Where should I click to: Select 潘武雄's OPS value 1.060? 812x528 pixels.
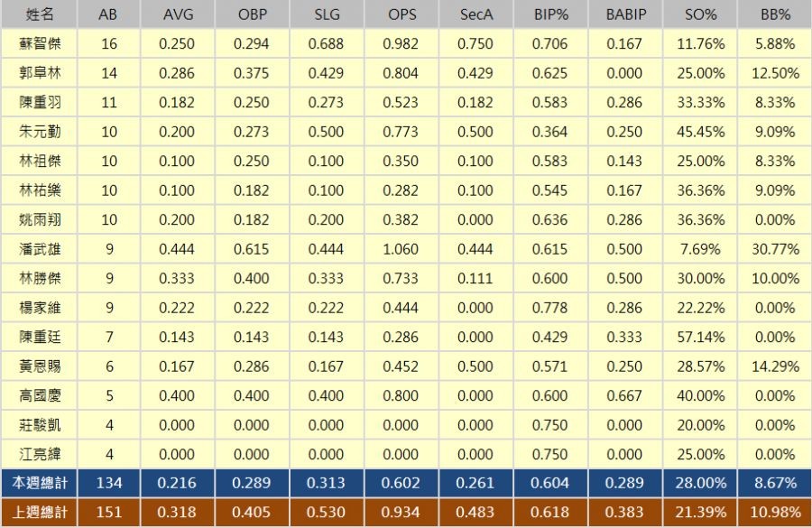coord(401,249)
